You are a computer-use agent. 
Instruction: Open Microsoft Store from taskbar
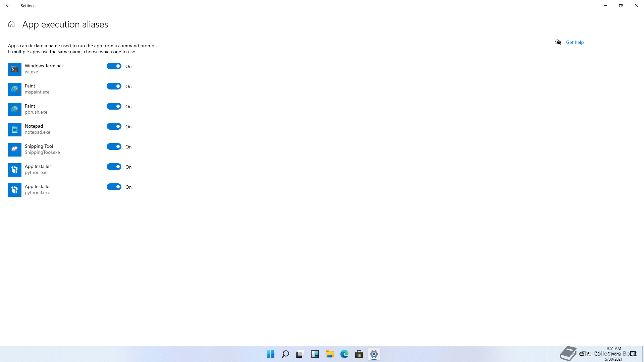(x=359, y=354)
